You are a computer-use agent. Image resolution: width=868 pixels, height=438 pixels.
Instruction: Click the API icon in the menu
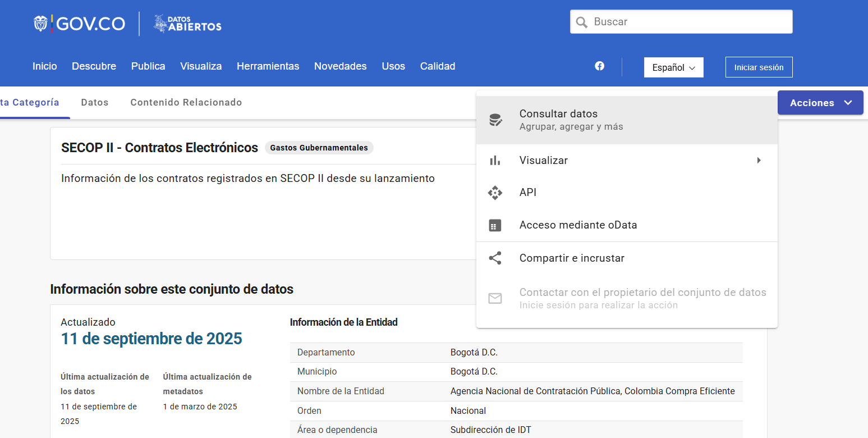coord(495,193)
